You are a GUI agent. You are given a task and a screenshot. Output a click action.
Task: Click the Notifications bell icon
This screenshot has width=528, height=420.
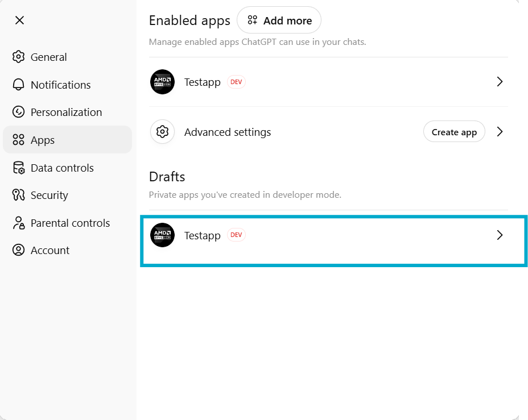19,85
